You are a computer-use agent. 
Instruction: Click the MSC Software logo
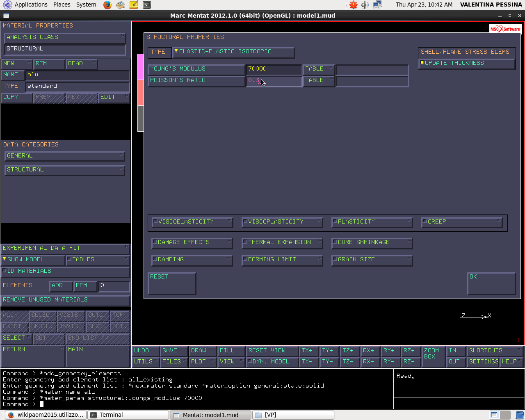tap(505, 29)
